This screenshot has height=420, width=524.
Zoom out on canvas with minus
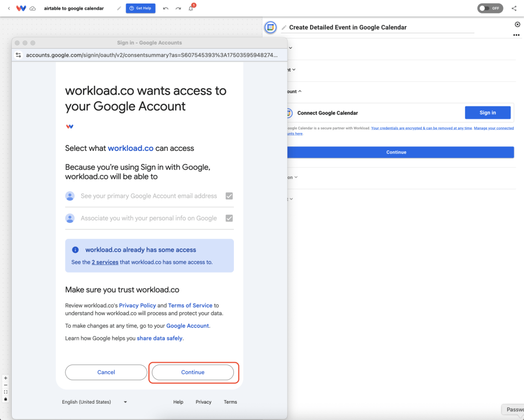5,385
